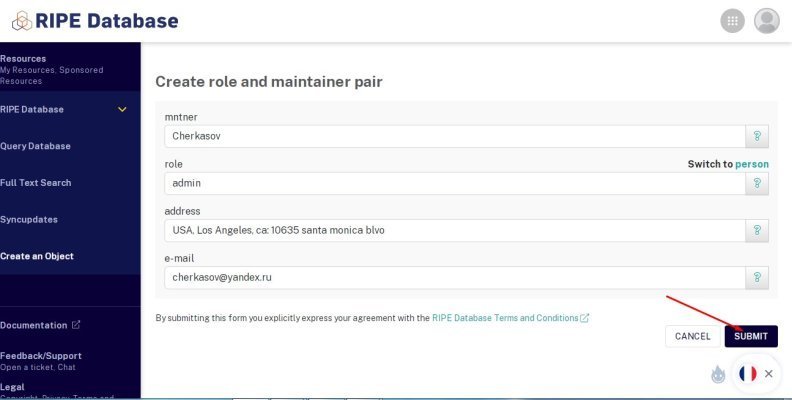Switch to person link

(x=752, y=164)
